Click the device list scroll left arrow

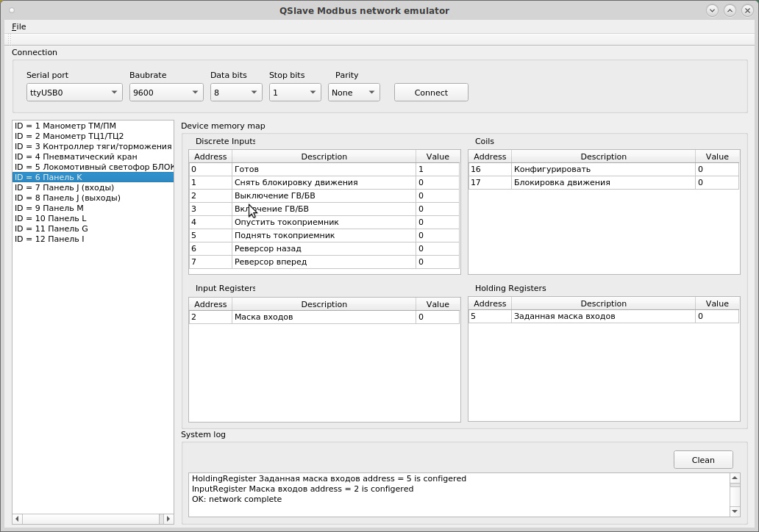(x=18, y=519)
